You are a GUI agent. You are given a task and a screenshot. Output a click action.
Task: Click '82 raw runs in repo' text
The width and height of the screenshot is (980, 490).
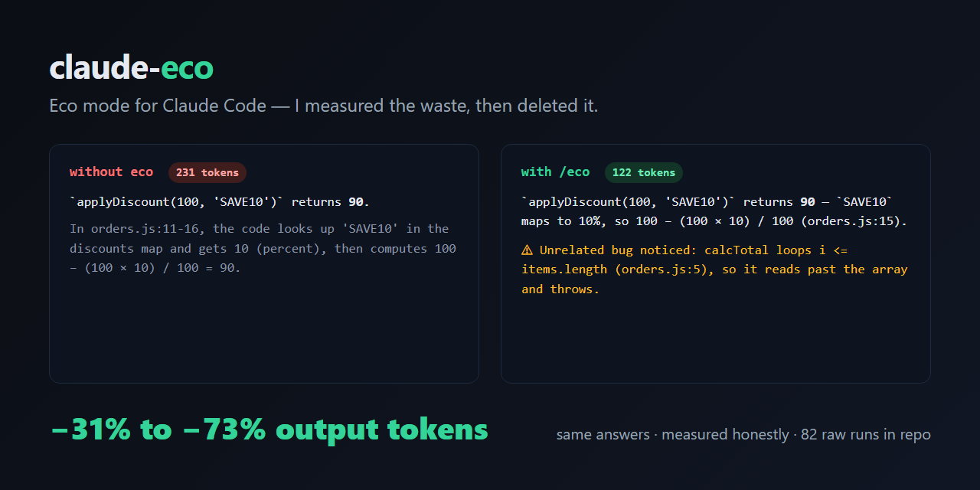pyautogui.click(x=866, y=435)
